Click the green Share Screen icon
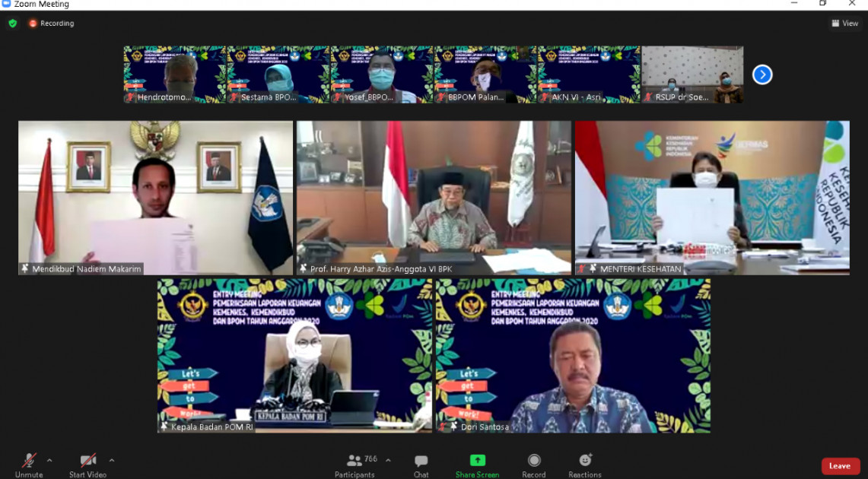Viewport: 868px width, 479px height. point(477,461)
